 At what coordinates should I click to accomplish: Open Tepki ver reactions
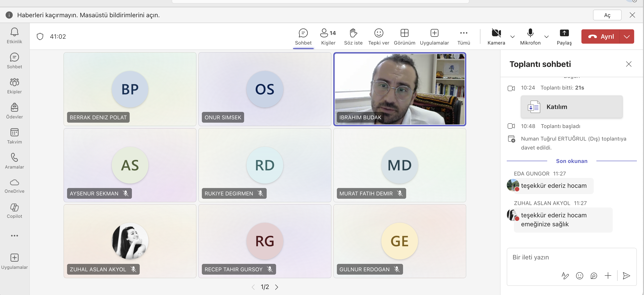click(378, 37)
